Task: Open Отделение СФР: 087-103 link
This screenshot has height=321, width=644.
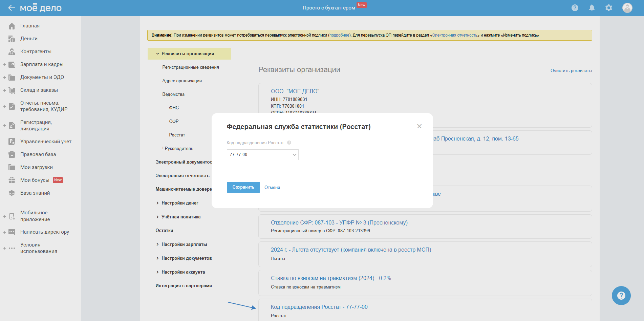Action: (x=339, y=223)
